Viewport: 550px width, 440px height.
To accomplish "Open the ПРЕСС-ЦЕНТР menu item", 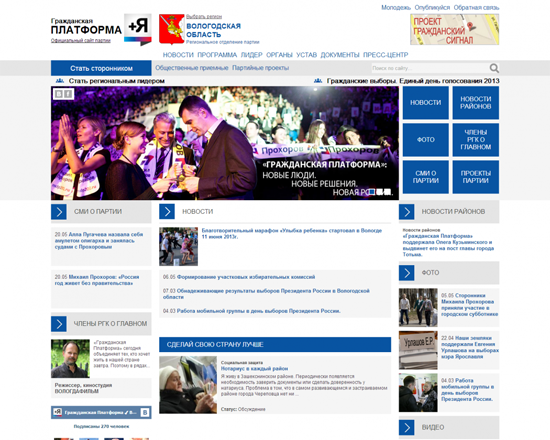I will [x=385, y=55].
